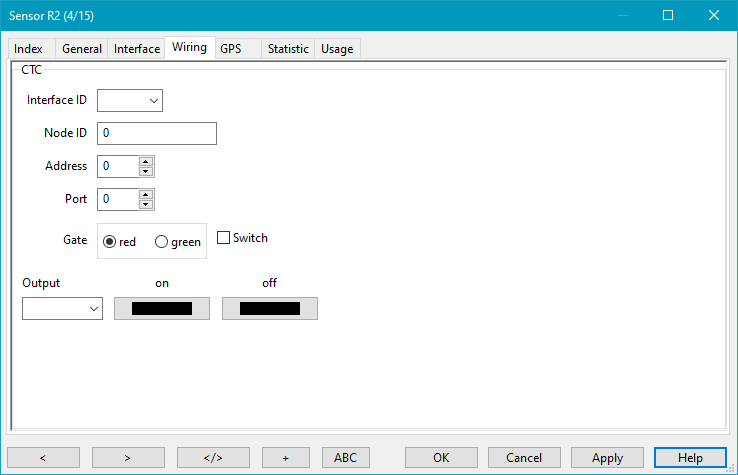738x475 pixels.
Task: Open the Statistic tab
Action: 288,48
